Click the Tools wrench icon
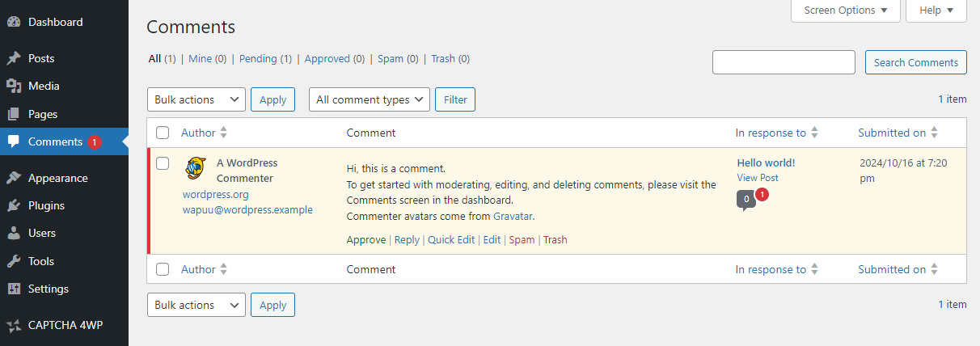Image resolution: width=980 pixels, height=346 pixels. click(14, 261)
